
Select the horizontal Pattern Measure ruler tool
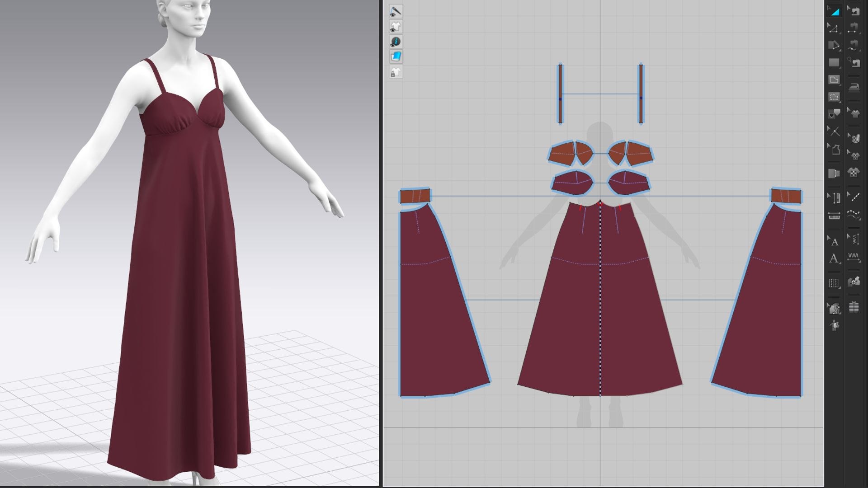[x=834, y=216]
